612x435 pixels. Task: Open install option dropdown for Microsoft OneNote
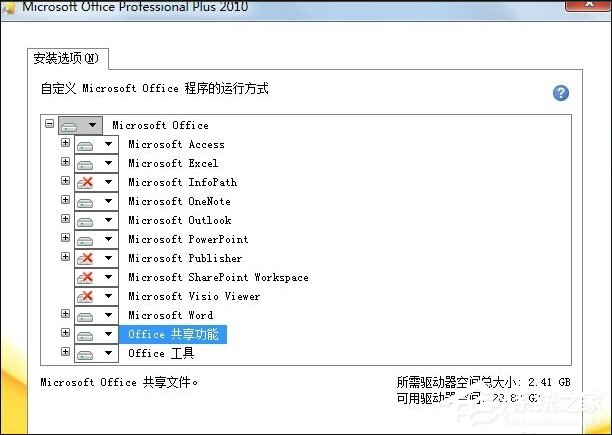pos(96,201)
